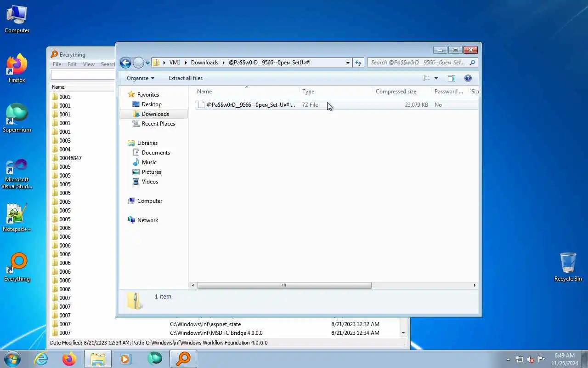Open the Pictures library
Screen dimensions: 588x368
point(151,172)
